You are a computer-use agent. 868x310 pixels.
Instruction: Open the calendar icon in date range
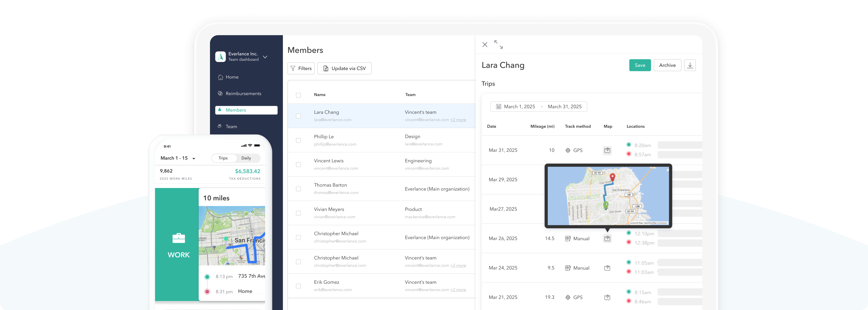(x=498, y=106)
